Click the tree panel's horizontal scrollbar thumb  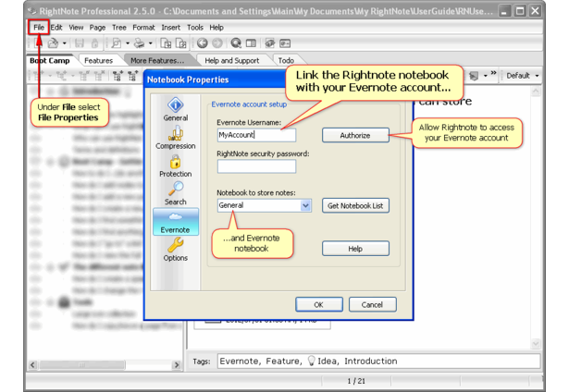point(82,364)
